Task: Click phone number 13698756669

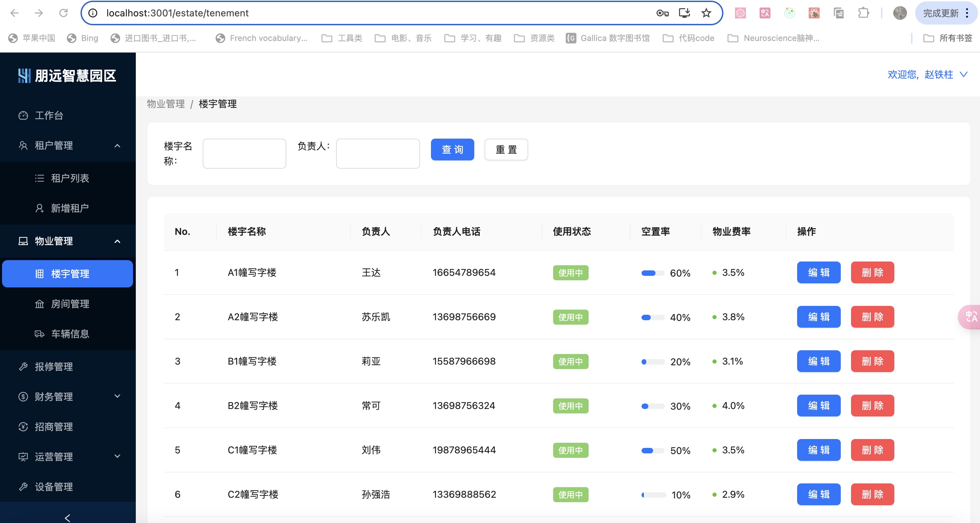Action: point(464,317)
